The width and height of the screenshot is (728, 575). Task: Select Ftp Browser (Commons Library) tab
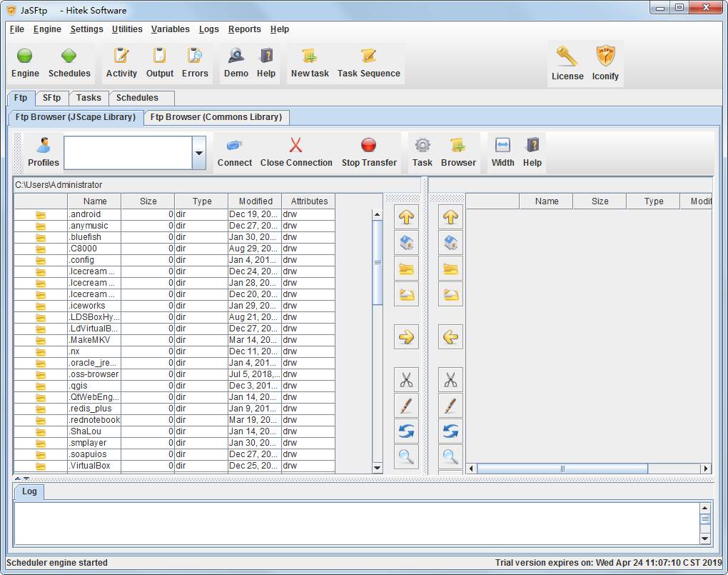tap(216, 117)
